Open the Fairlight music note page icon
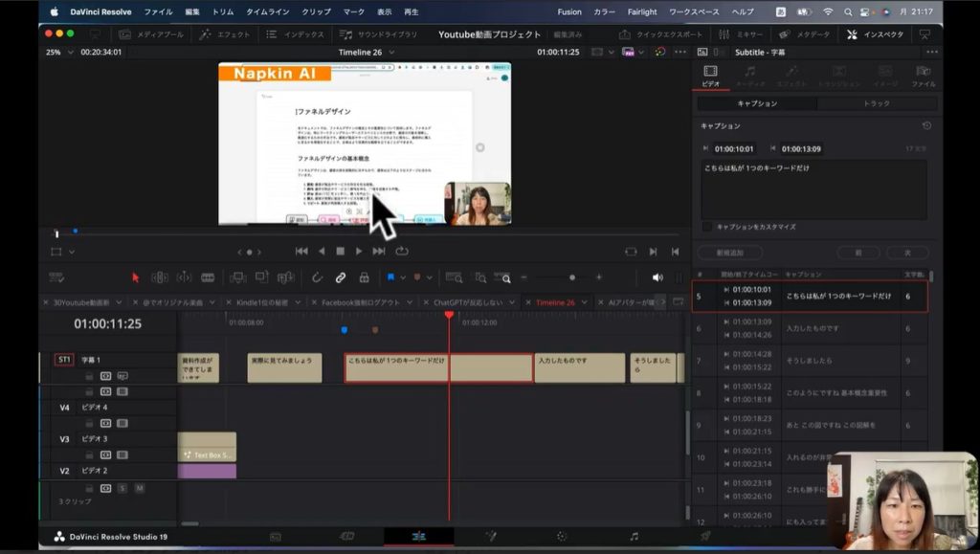This screenshot has width=980, height=554. [634, 537]
